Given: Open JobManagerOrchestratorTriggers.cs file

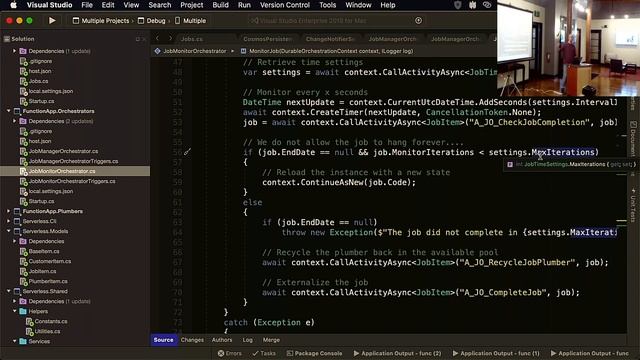Looking at the screenshot, I should point(73,161).
